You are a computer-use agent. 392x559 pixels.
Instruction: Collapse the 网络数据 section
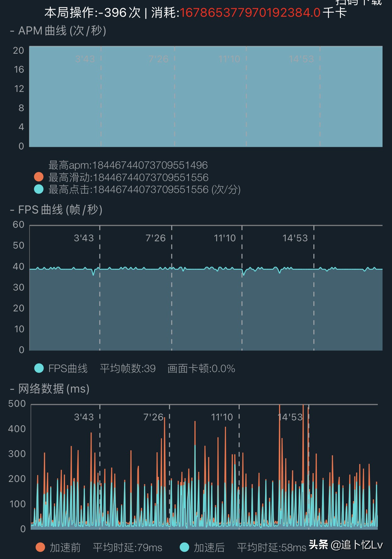click(12, 389)
